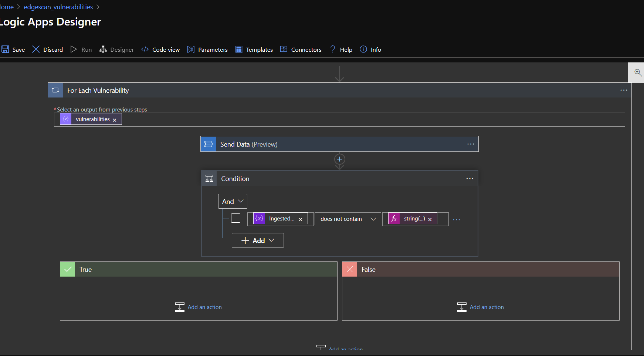Screen dimensions: 644x356
Task: Open Condition step ellipsis menu
Action: [x=470, y=178]
